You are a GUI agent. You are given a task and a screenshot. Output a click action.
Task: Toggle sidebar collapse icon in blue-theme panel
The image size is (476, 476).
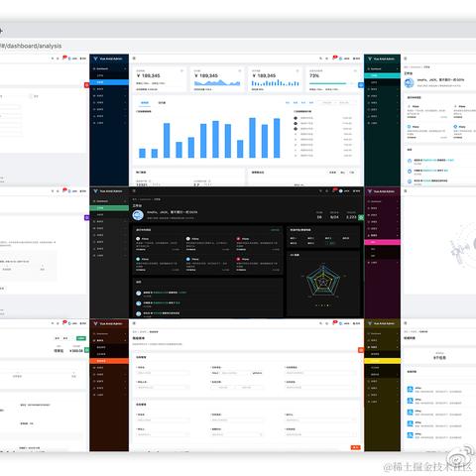[134, 59]
